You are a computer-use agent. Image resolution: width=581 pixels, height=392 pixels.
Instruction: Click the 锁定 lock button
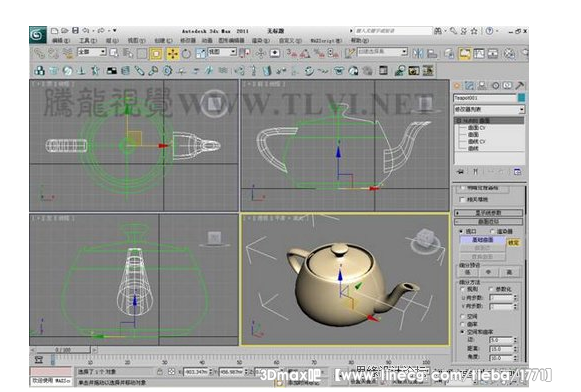(x=514, y=243)
